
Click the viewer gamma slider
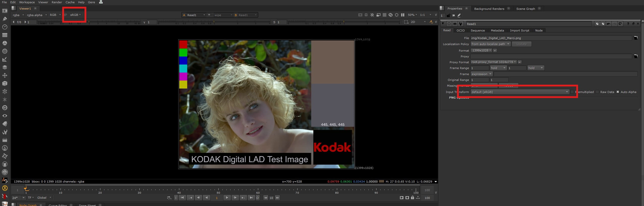pos(214,22)
